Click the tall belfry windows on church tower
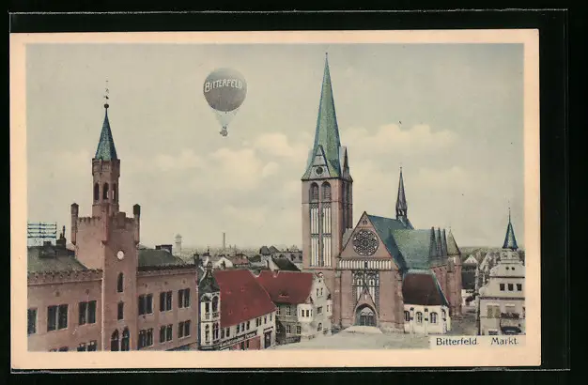The width and height of the screenshot is (588, 385). click(320, 223)
